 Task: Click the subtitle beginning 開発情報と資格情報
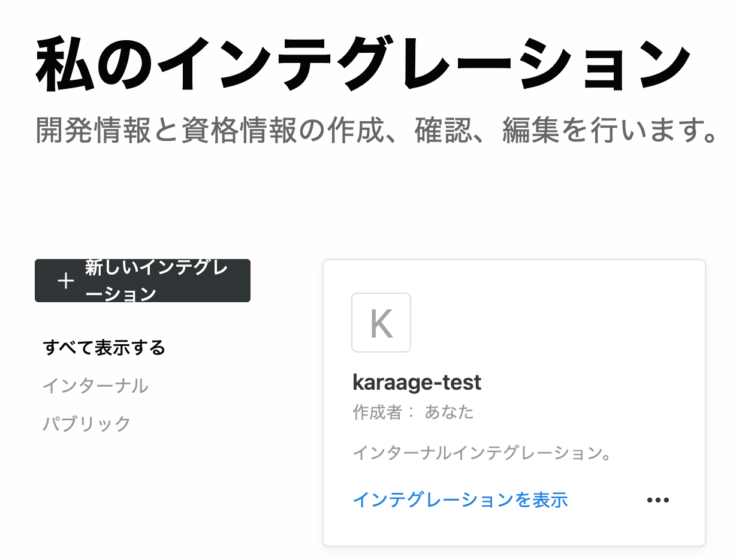tap(376, 131)
